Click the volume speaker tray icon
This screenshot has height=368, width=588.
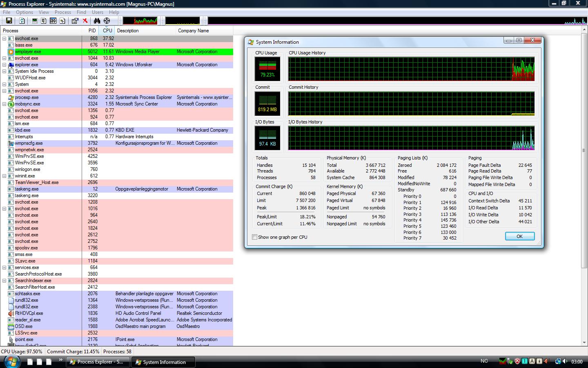pos(564,361)
